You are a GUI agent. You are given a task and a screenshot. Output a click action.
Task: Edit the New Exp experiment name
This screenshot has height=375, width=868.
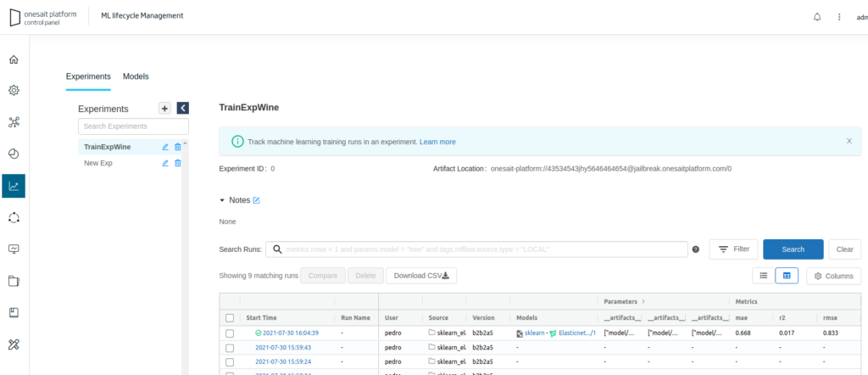(165, 164)
